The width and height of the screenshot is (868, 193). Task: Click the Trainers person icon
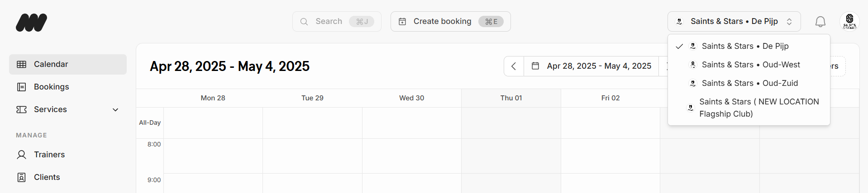tap(21, 155)
